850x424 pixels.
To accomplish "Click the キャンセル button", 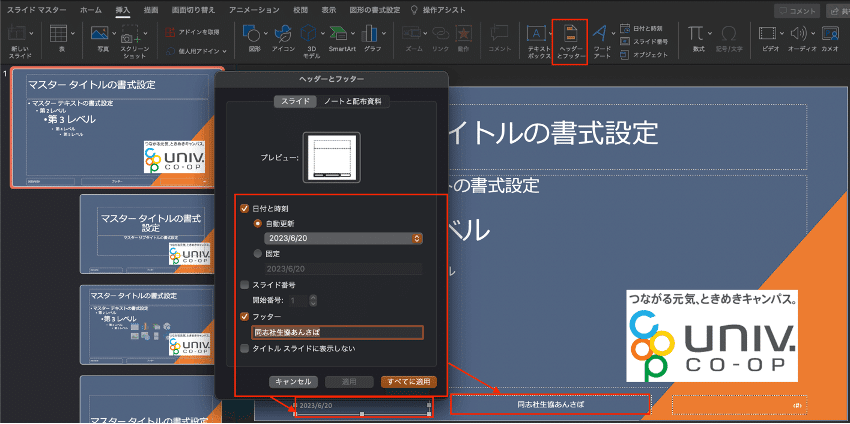I will click(x=293, y=382).
